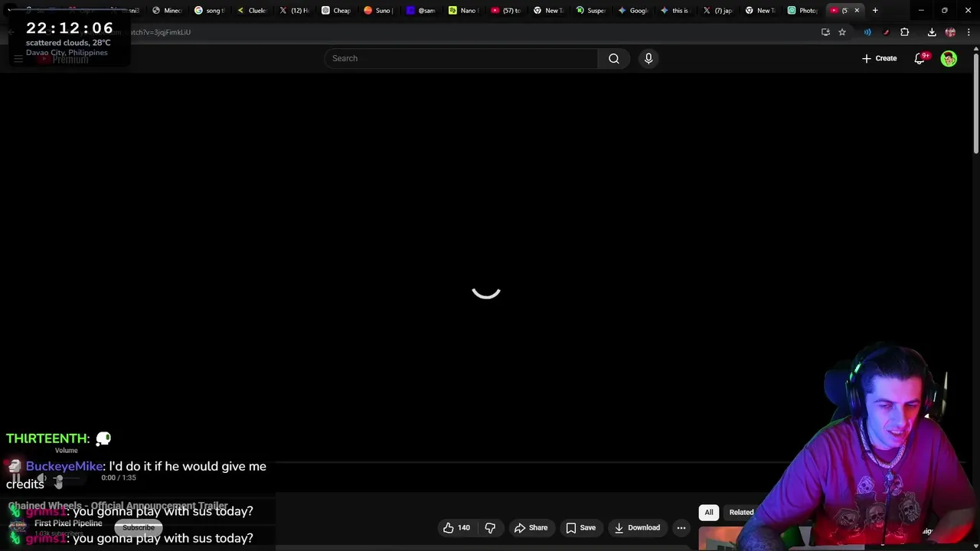Open the account avatar menu
Image resolution: width=980 pixels, height=551 pixels.
949,58
